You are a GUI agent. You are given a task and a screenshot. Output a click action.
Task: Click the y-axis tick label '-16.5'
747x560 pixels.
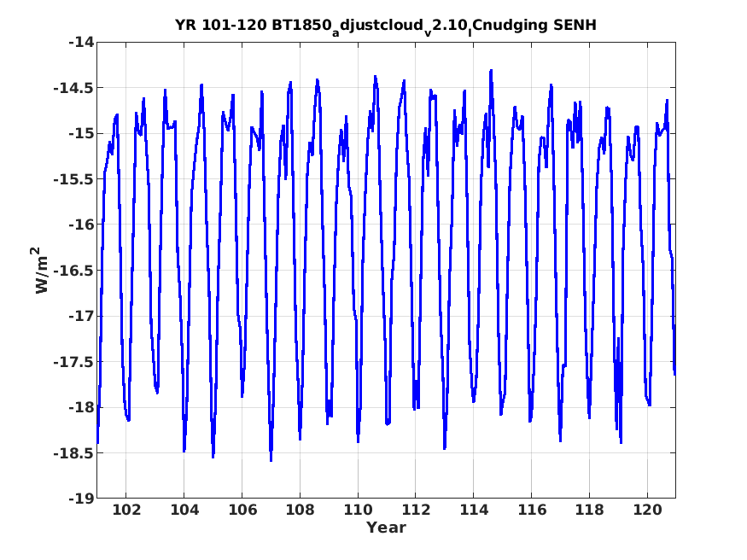73,271
